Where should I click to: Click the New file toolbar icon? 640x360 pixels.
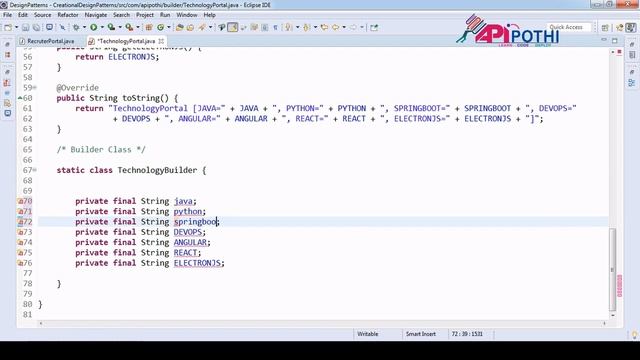[8, 27]
